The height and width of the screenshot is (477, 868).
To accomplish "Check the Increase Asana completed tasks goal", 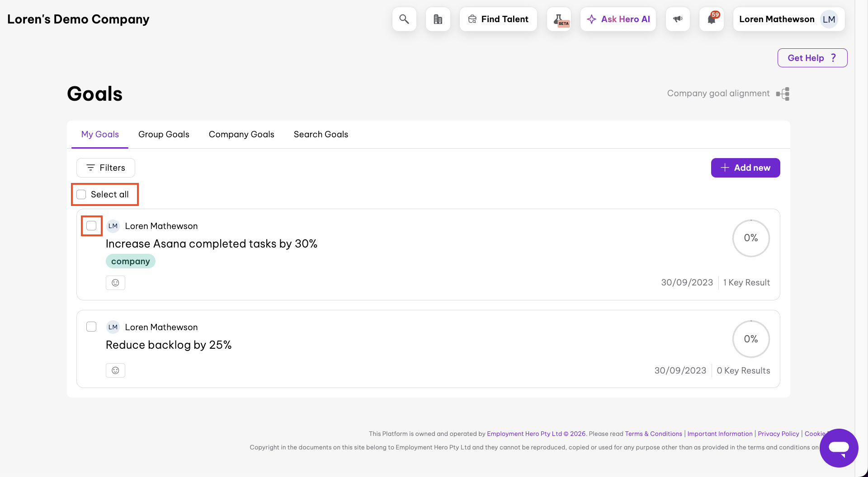I will coord(91,226).
